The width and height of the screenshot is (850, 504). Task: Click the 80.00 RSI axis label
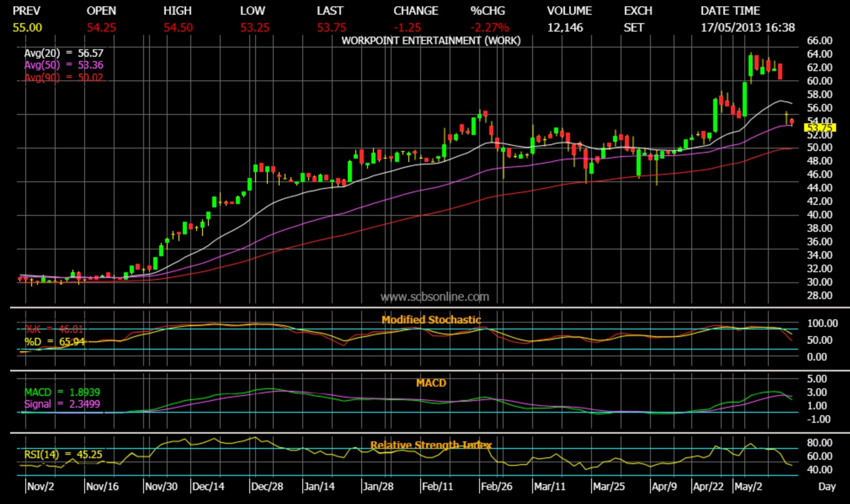(819, 443)
